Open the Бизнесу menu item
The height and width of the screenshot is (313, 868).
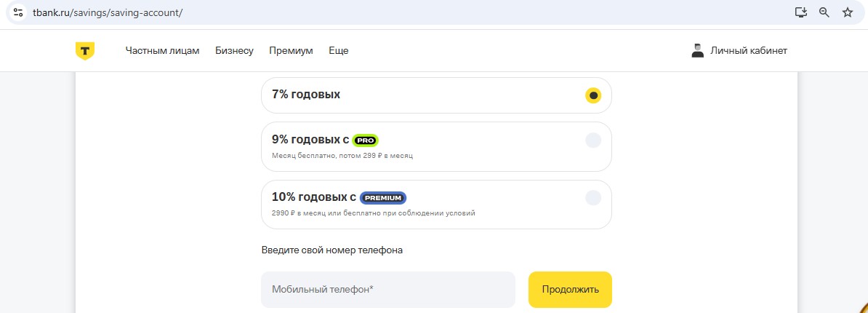point(234,51)
